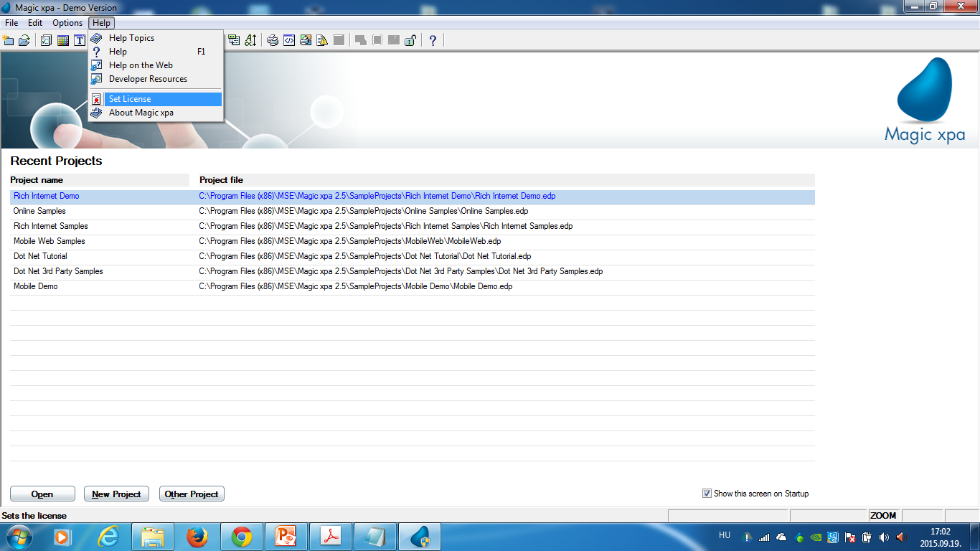Click the question mark help toolbar icon

433,40
